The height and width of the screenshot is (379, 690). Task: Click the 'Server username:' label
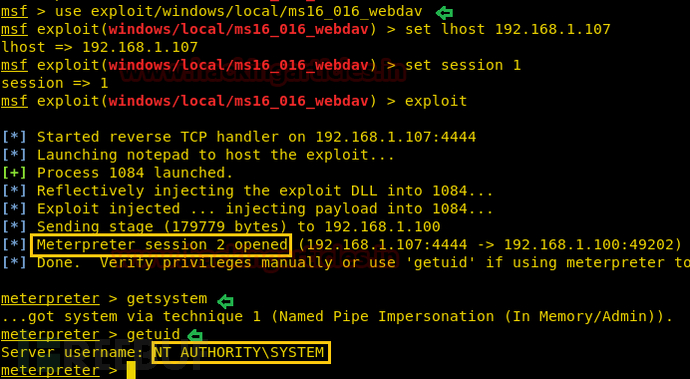click(x=72, y=353)
